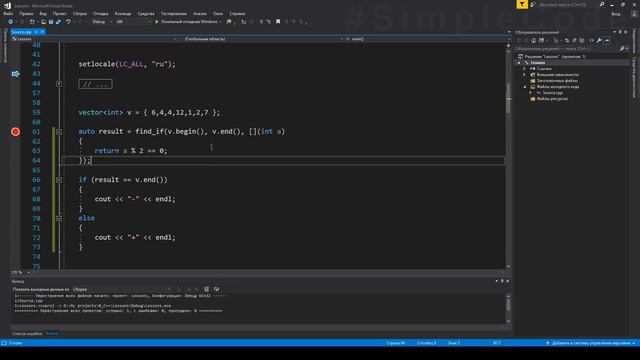Expand the Внешние зависимости node
Screen dimensions: 640x360
click(525, 75)
